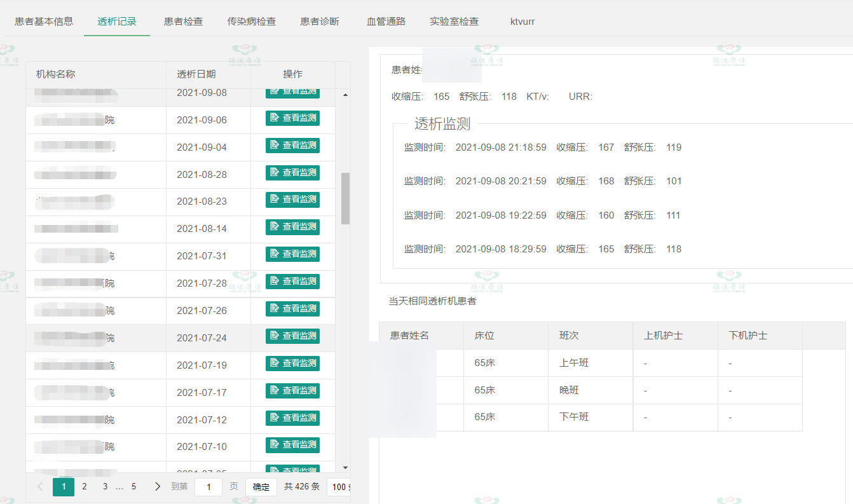Jump to page 5

pyautogui.click(x=133, y=487)
